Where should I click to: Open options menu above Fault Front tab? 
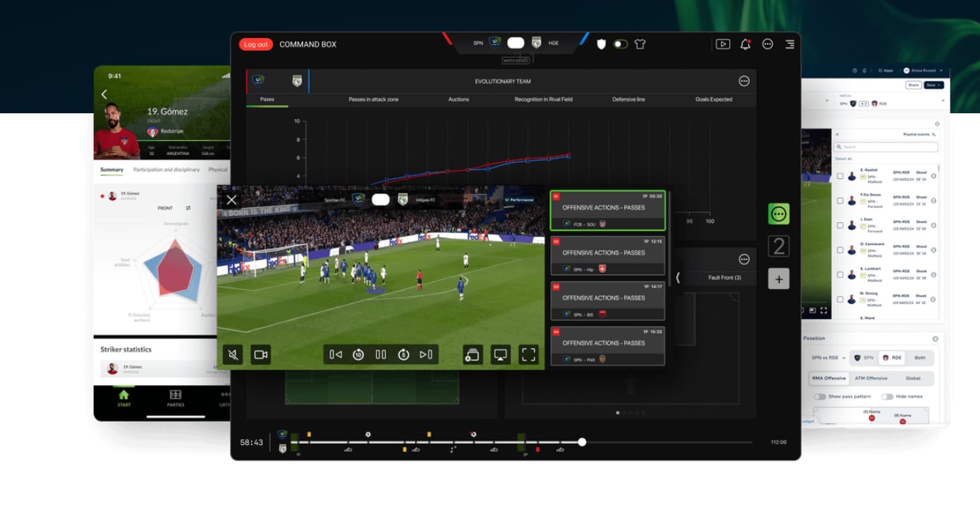(744, 259)
